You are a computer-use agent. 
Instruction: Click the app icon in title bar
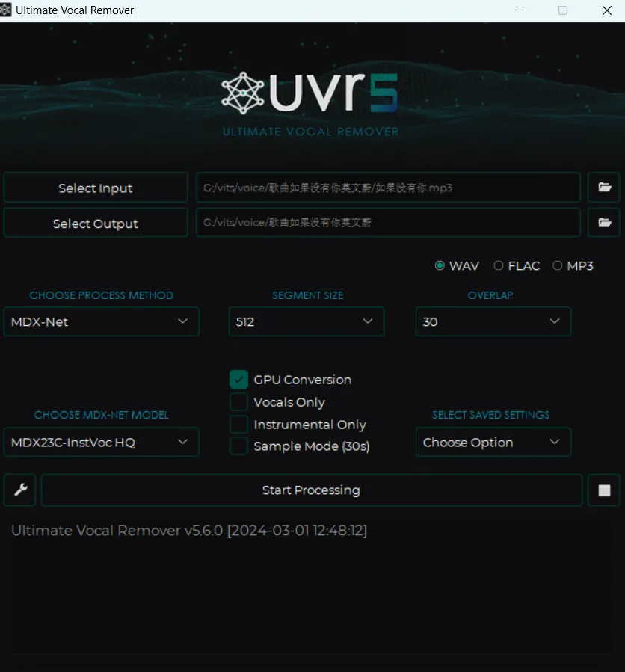pos(5,10)
